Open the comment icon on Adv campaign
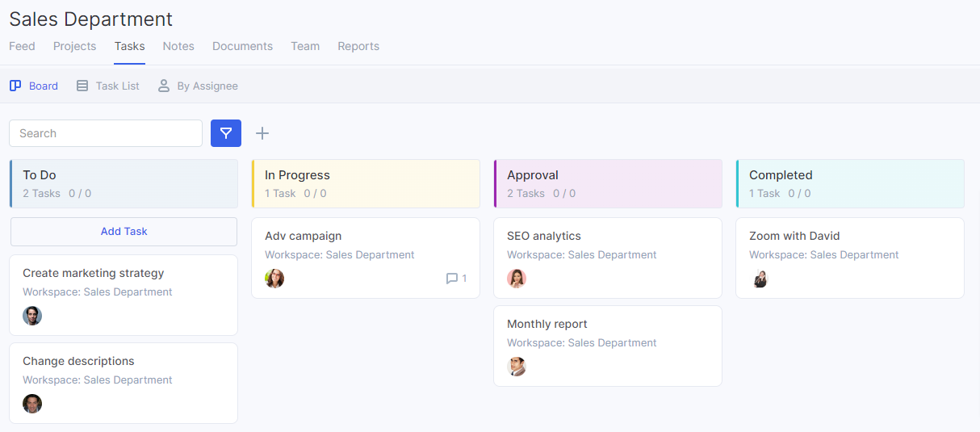Image resolution: width=980 pixels, height=432 pixels. coord(452,279)
